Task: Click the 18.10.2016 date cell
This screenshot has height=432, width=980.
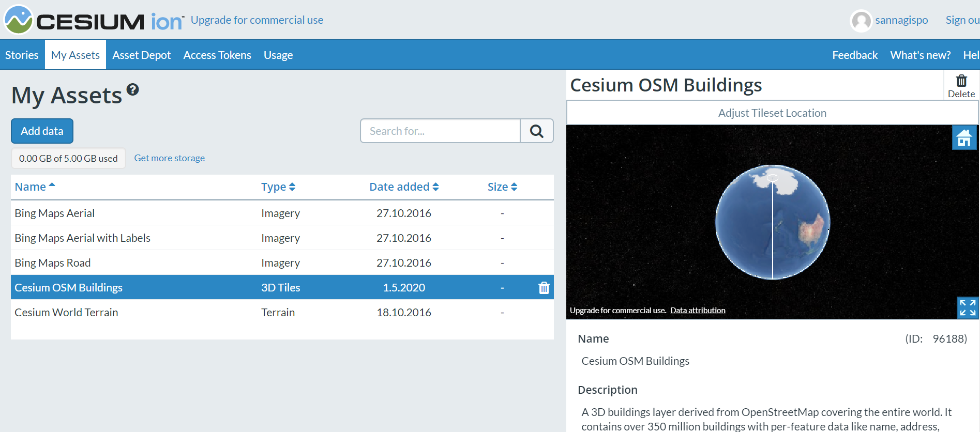Action: tap(404, 313)
